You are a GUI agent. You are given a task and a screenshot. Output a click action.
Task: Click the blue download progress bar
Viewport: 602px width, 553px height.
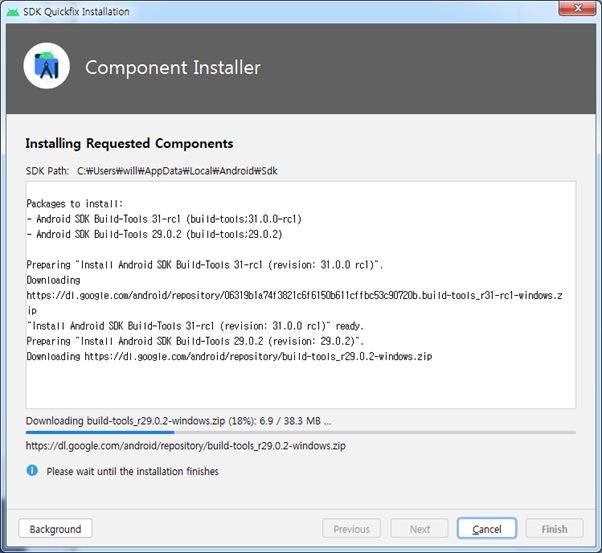tap(301, 432)
